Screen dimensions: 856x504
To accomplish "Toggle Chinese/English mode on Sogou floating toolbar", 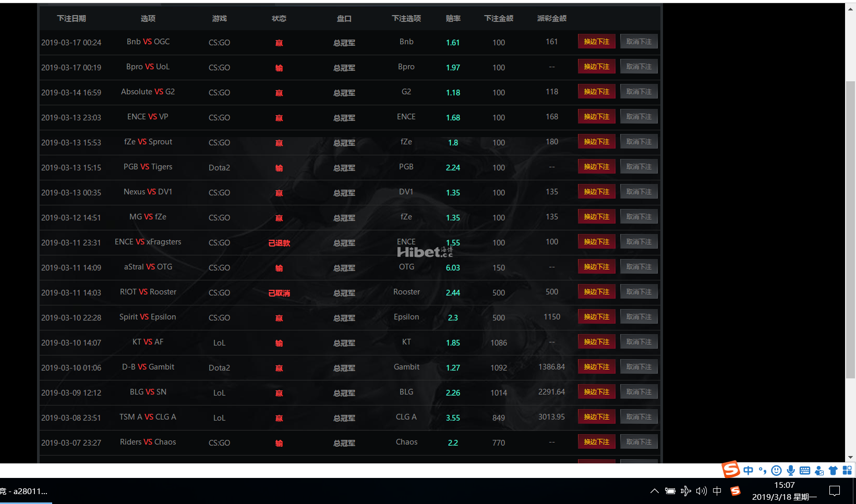I will [748, 471].
